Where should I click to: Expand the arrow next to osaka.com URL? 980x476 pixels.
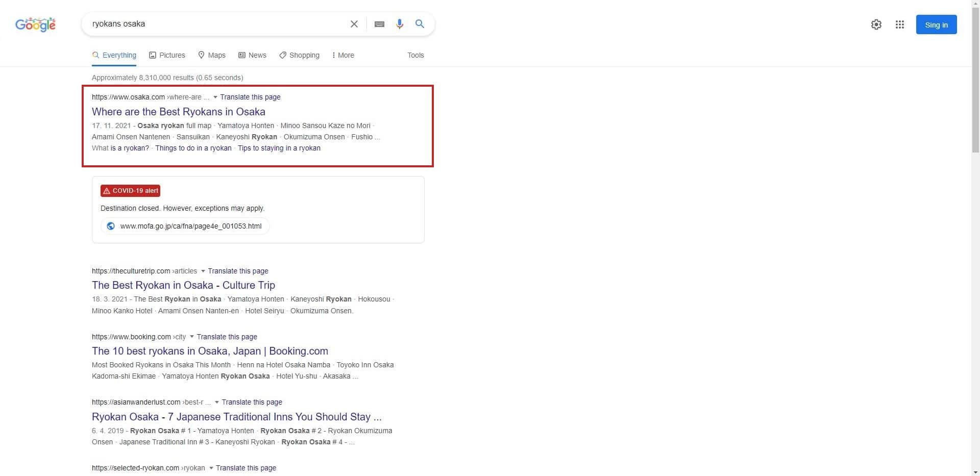tap(215, 97)
